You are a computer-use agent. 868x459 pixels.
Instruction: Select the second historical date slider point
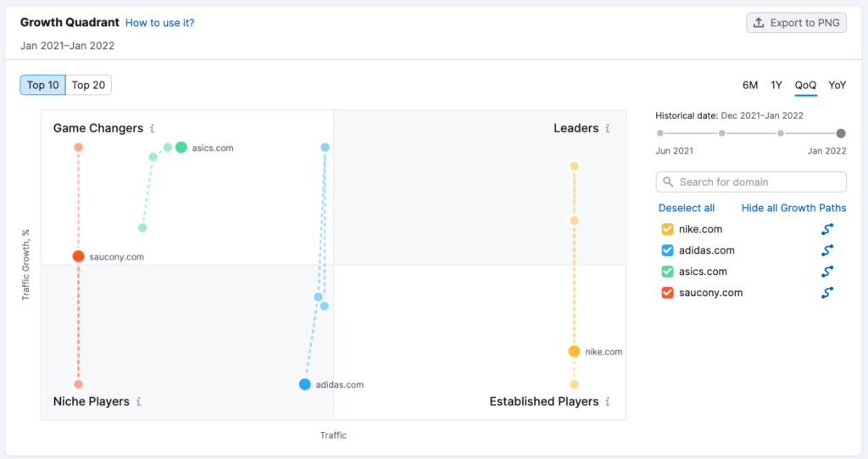coord(722,133)
